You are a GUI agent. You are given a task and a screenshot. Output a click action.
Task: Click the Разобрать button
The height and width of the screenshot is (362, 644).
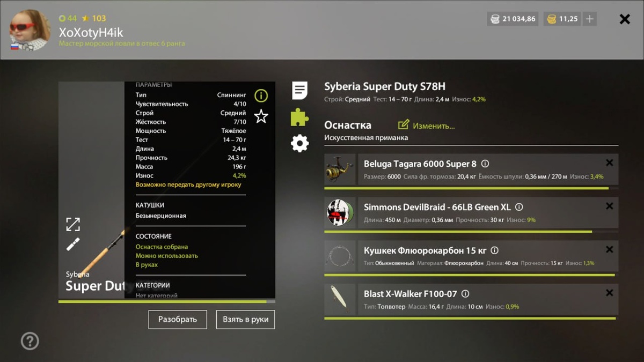178,320
